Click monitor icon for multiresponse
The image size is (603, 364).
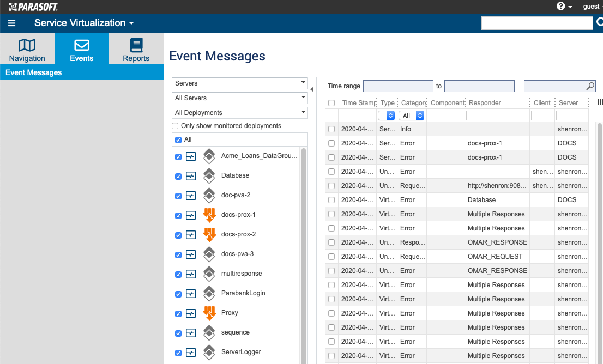tap(191, 274)
